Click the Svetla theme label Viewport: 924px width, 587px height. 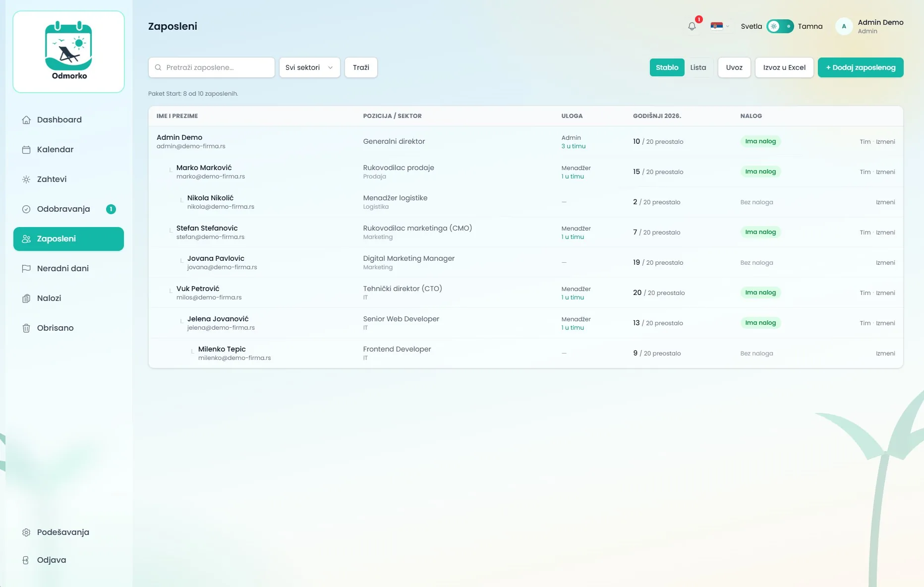pos(751,26)
